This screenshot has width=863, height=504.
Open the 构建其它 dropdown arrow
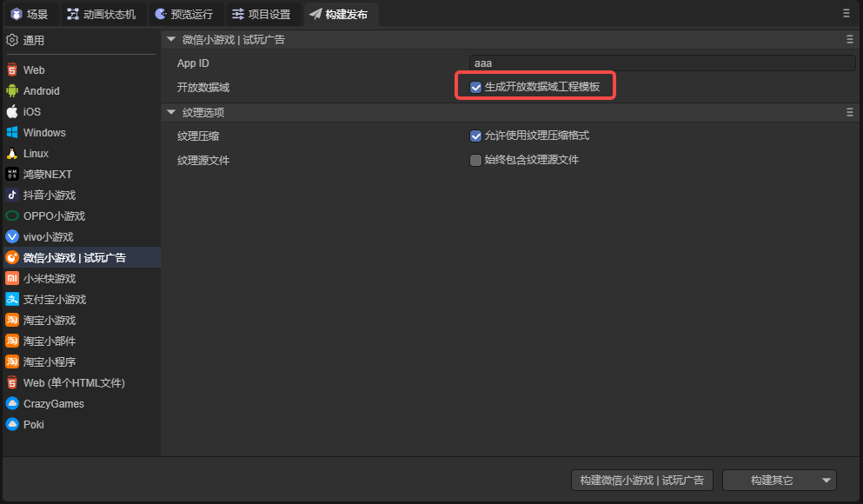pyautogui.click(x=826, y=481)
